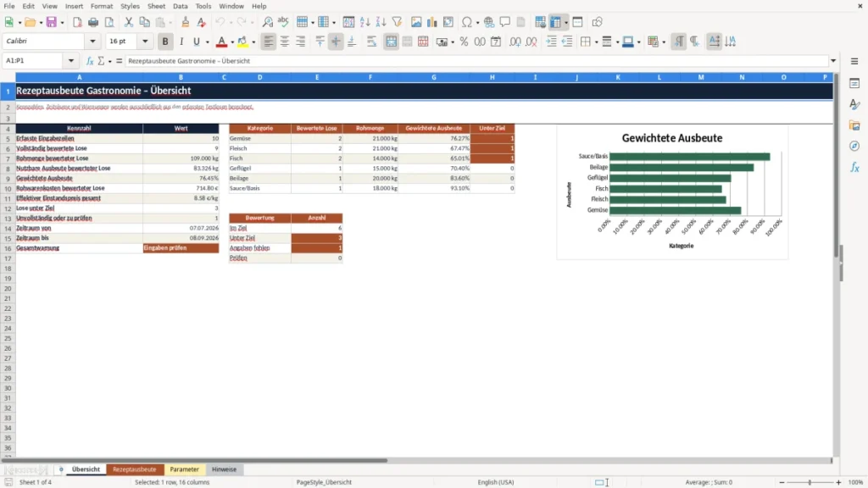This screenshot has height=488, width=868.
Task: Open the Navigator sidebar panel
Action: pos(854,146)
